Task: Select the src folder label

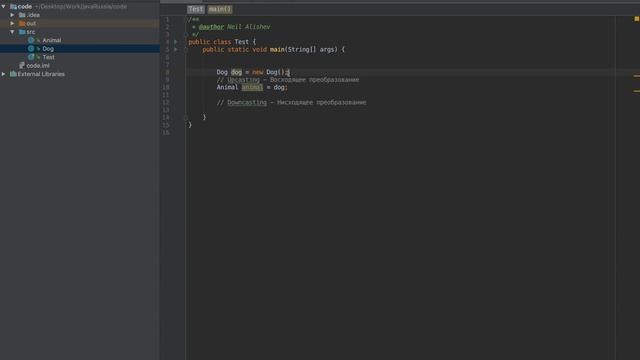Action: click(x=31, y=32)
